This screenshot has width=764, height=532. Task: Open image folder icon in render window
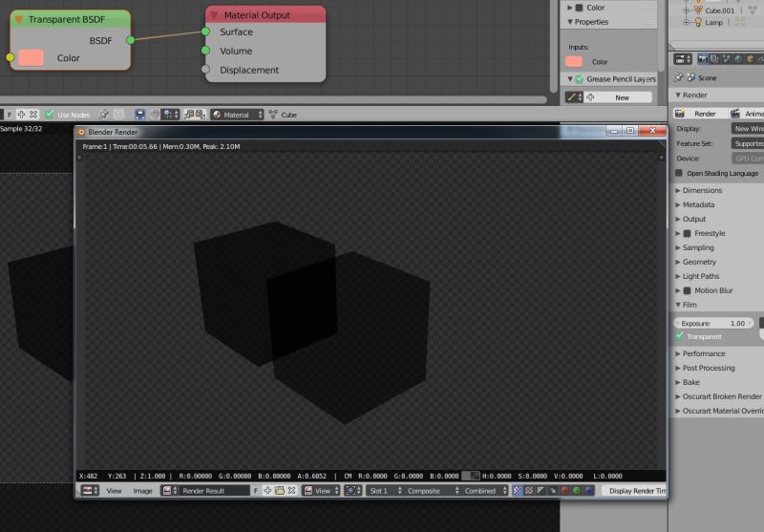coord(280,491)
